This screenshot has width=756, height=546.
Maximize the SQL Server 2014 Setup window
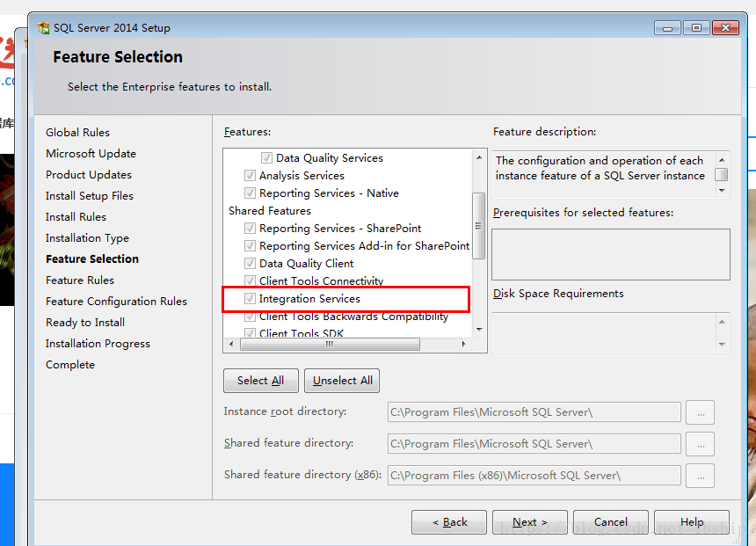[696, 28]
